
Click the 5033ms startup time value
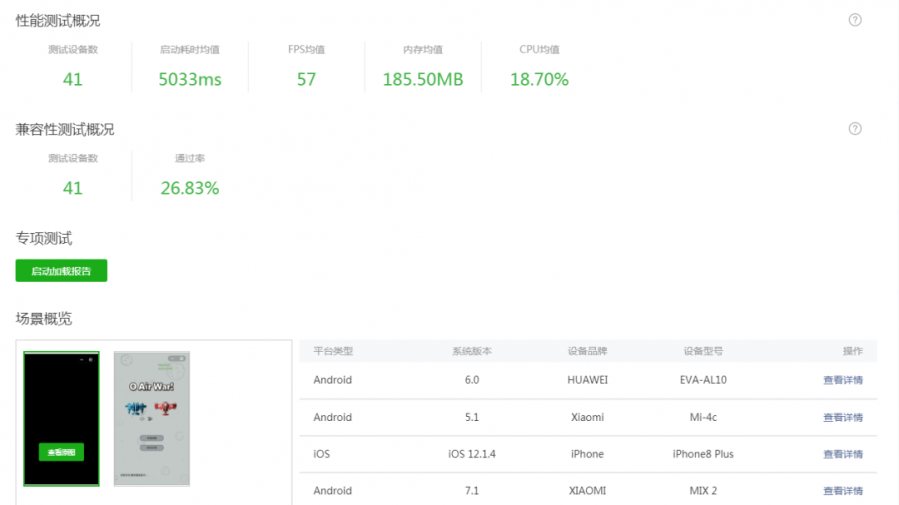click(190, 79)
